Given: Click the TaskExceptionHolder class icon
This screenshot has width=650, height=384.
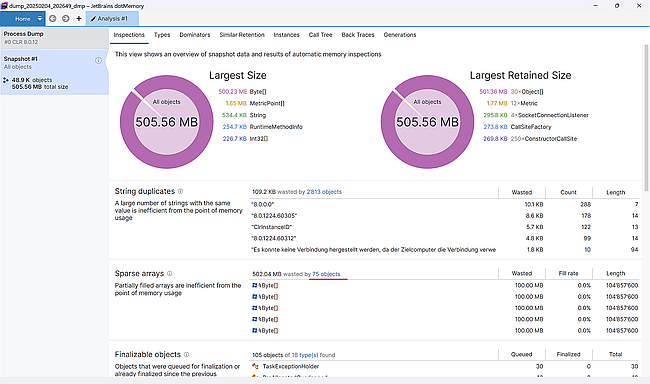Looking at the screenshot, I should coord(255,366).
